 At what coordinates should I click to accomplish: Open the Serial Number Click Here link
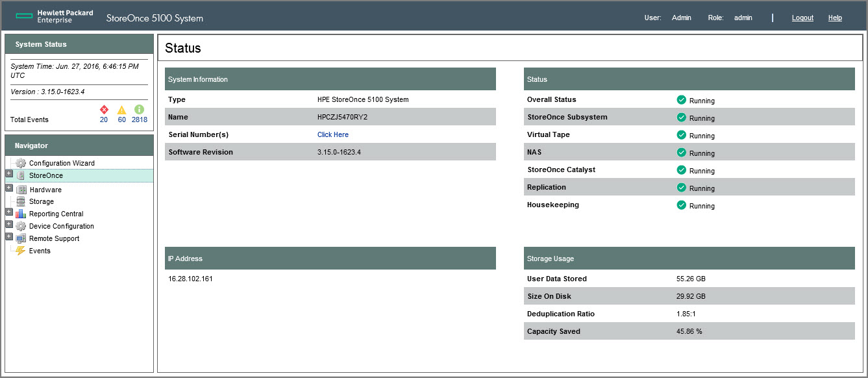click(333, 134)
